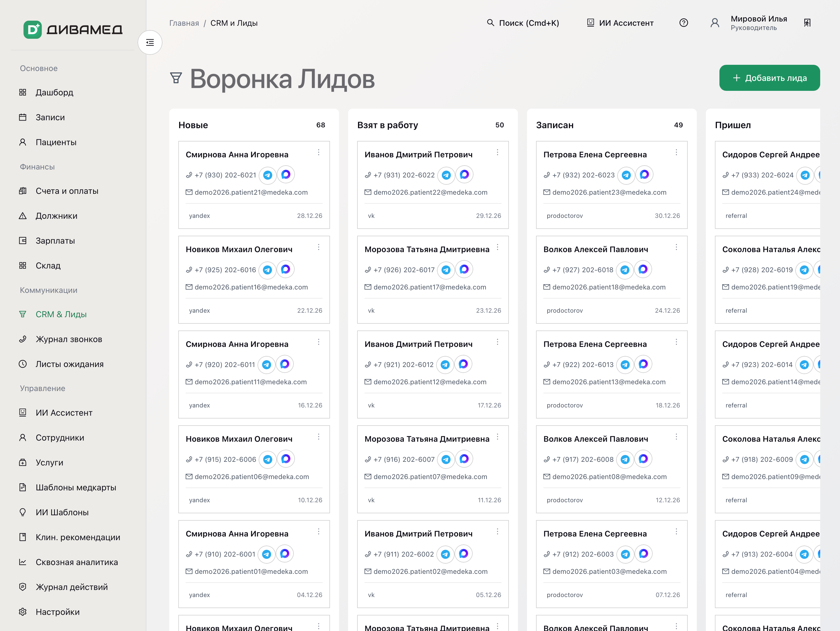This screenshot has height=631, width=840.
Task: Open lead card Волков Алексей Павлович dated 12.12.26
Action: [x=611, y=469]
